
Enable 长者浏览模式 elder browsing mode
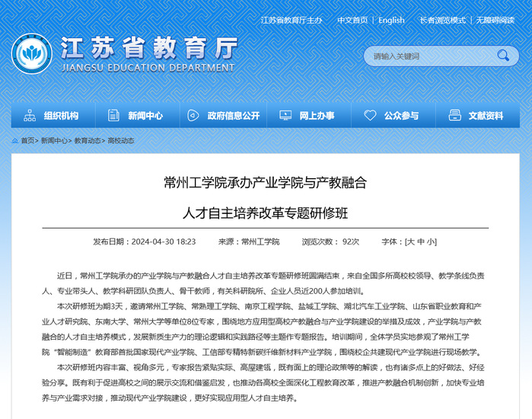[x=442, y=21]
